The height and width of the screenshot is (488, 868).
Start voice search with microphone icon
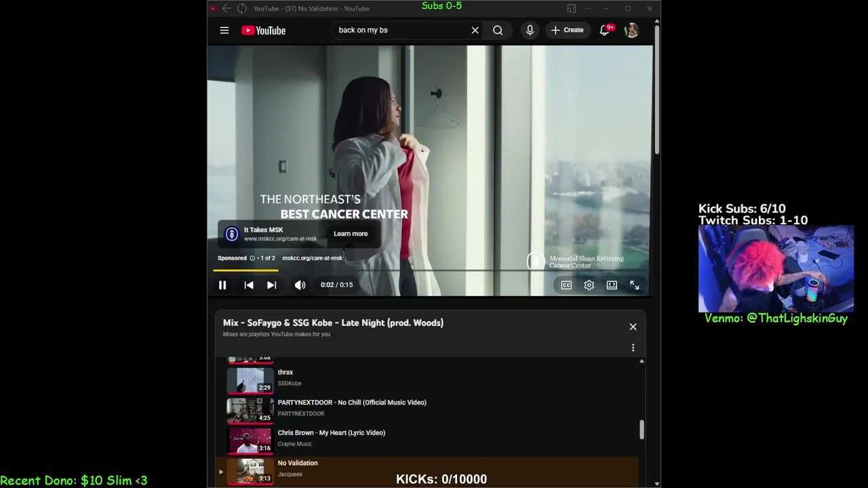click(x=530, y=30)
